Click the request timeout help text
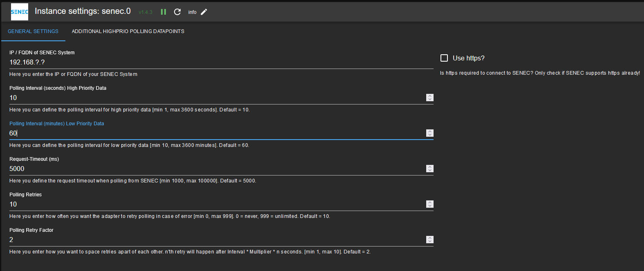The height and width of the screenshot is (271, 644). pos(133,181)
